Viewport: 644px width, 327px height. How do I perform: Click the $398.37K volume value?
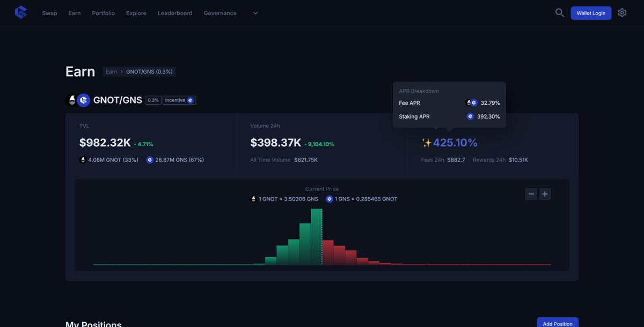[276, 143]
